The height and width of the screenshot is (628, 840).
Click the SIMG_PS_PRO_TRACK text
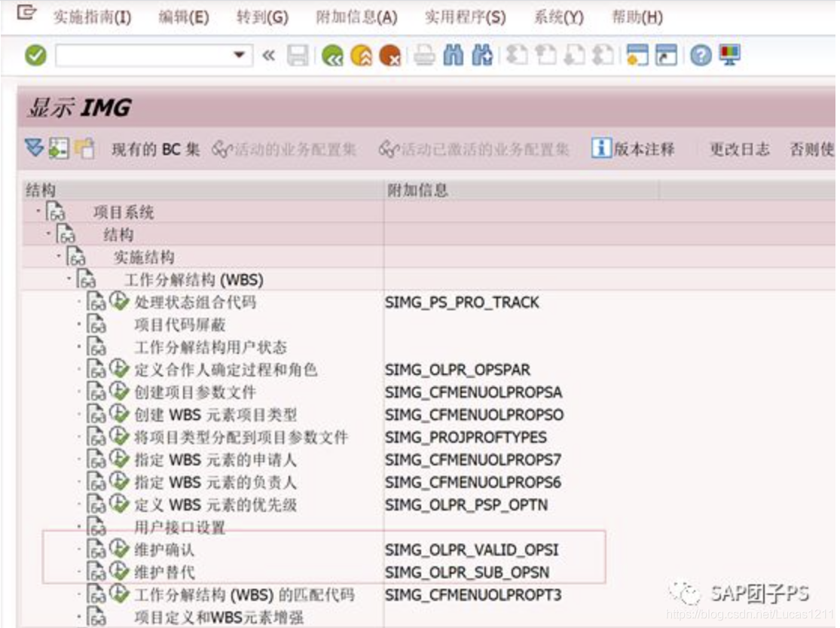pos(462,303)
